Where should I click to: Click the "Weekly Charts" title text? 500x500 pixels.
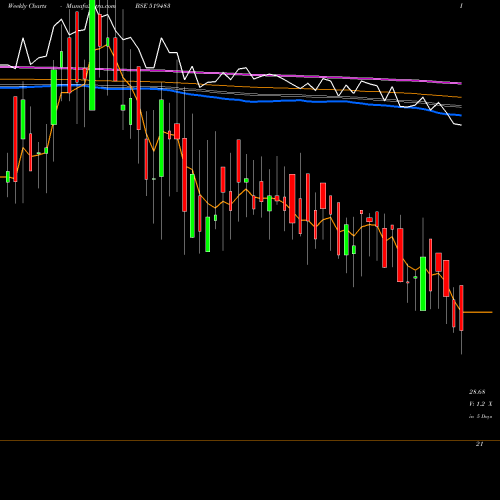(27, 6)
